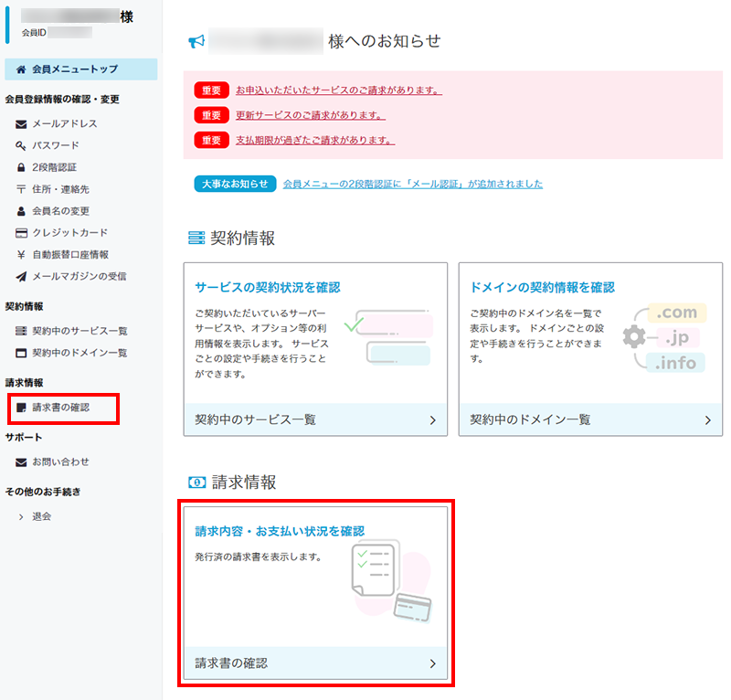
Task: Open 契約中のドメイン一覧 via its chevron
Action: click(x=706, y=419)
